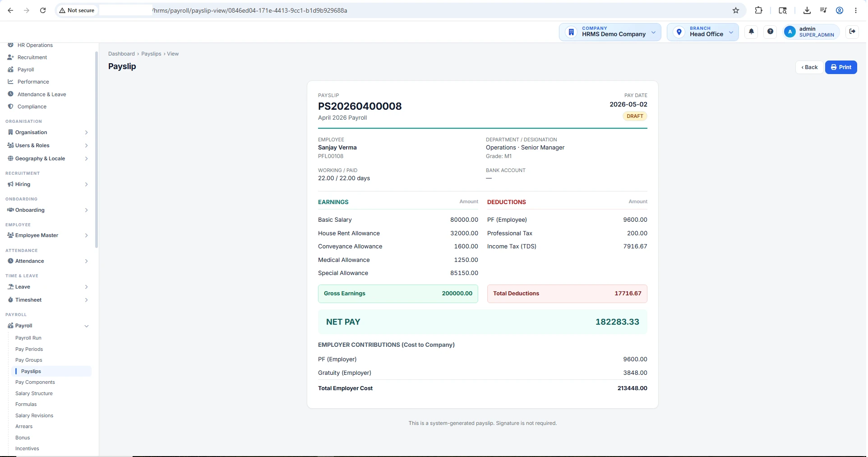Click the logout icon beside admin

852,32
